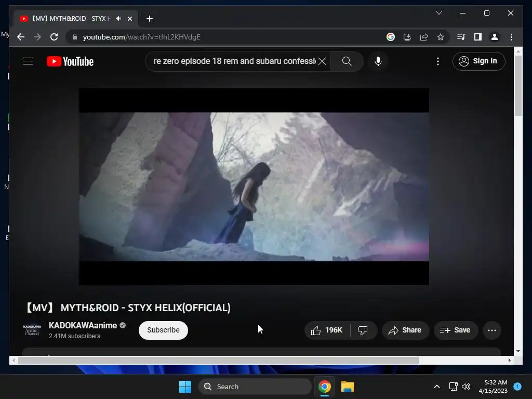
Task: Switch to the MYTH&ROID - STYX tab
Action: click(x=76, y=19)
